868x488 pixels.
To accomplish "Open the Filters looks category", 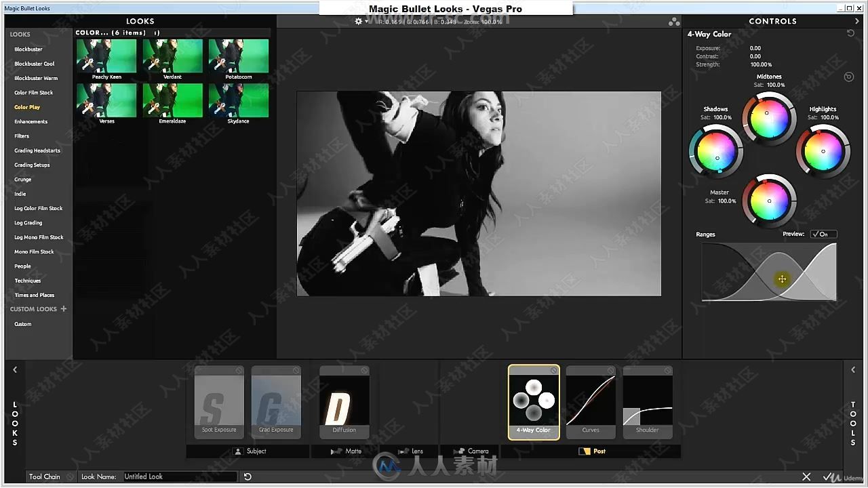I will point(22,136).
